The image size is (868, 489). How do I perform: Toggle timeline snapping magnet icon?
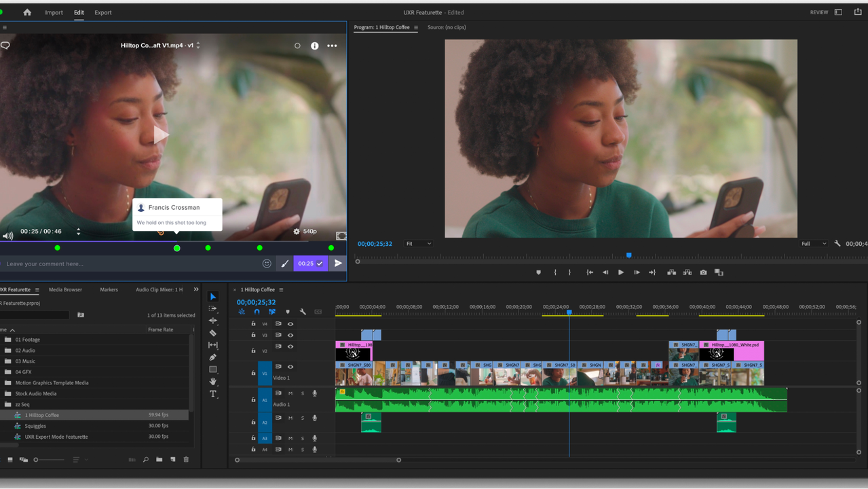257,312
